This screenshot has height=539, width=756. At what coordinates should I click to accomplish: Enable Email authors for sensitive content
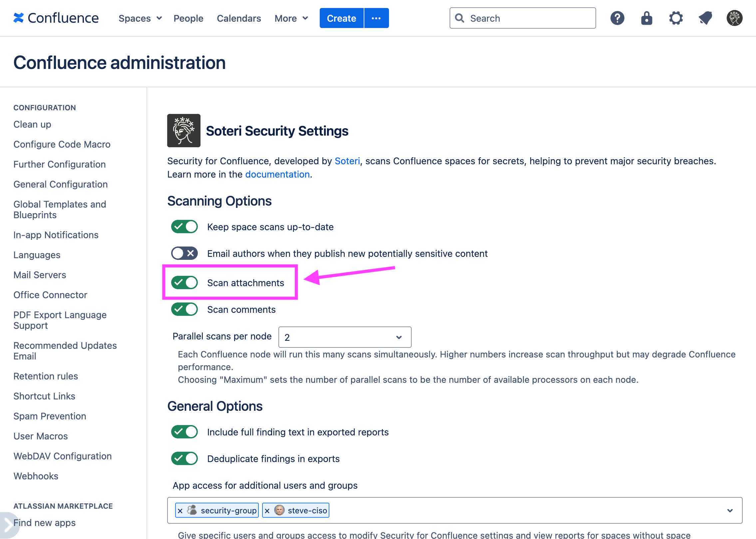(x=184, y=253)
